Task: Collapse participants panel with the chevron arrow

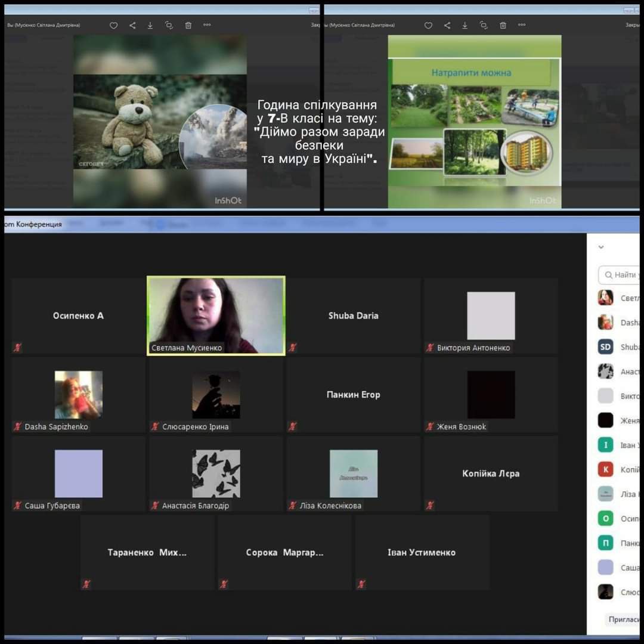Action: tap(601, 247)
